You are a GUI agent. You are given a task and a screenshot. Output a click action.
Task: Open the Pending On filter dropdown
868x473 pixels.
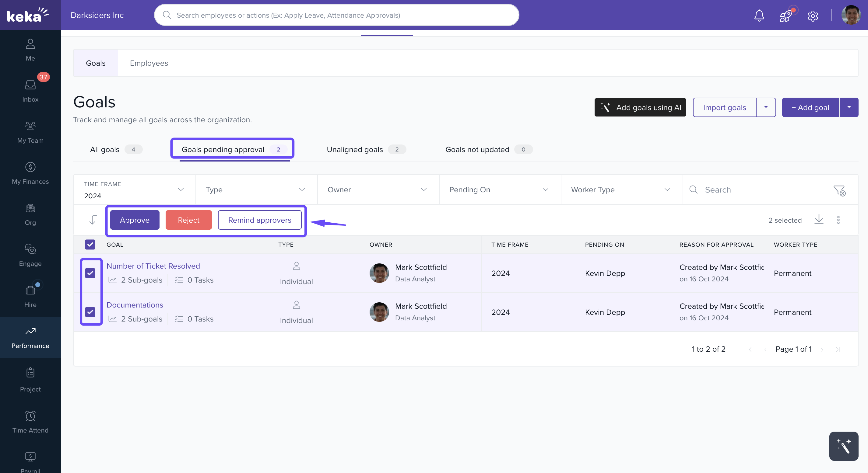[499, 190]
